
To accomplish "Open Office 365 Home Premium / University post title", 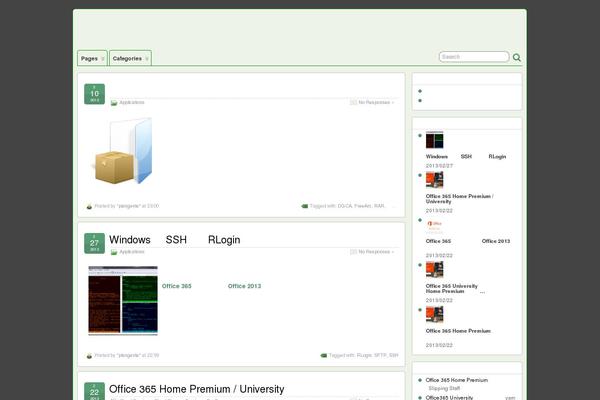I will [196, 389].
